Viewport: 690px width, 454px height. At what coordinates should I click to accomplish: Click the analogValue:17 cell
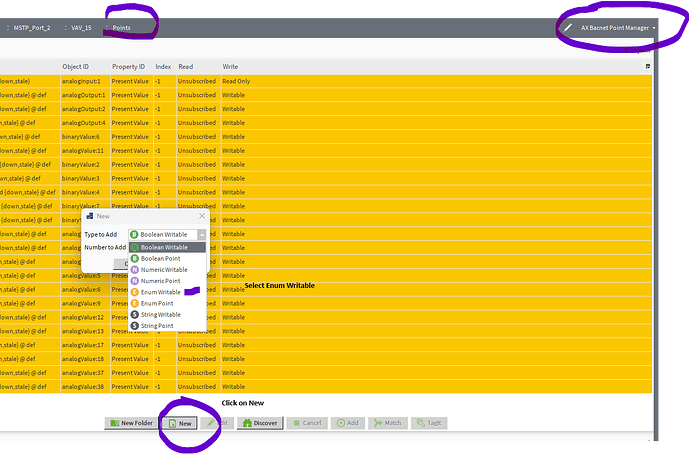[83, 345]
